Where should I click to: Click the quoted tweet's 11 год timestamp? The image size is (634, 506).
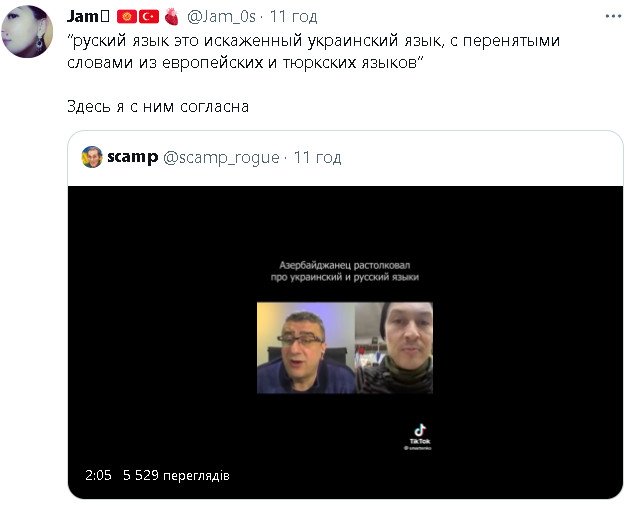point(317,157)
